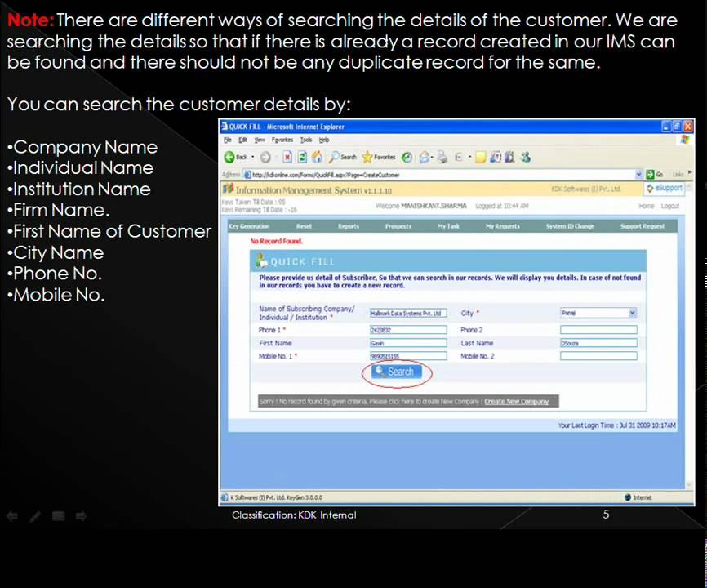Click the 'No Record Found.' red message
707x588 pixels.
click(277, 241)
